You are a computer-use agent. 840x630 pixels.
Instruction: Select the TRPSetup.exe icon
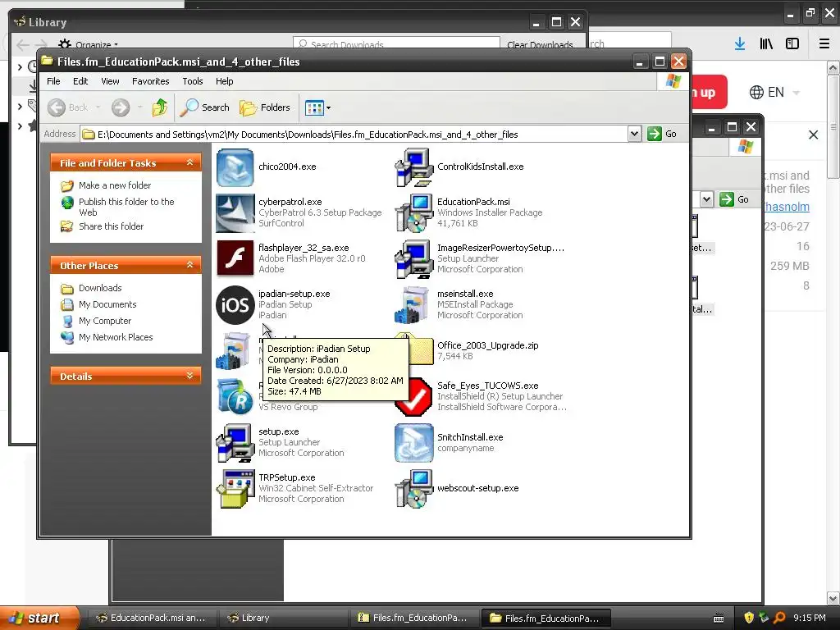(x=235, y=489)
